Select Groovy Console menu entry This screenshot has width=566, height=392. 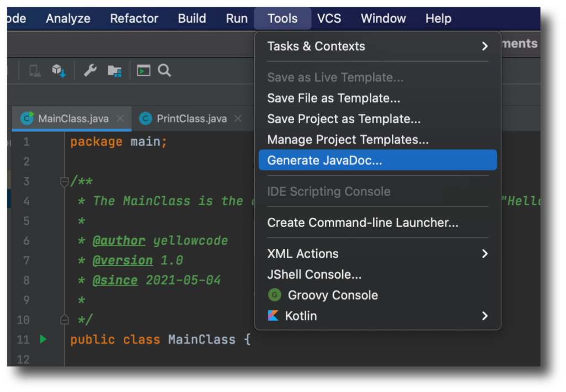point(378,295)
